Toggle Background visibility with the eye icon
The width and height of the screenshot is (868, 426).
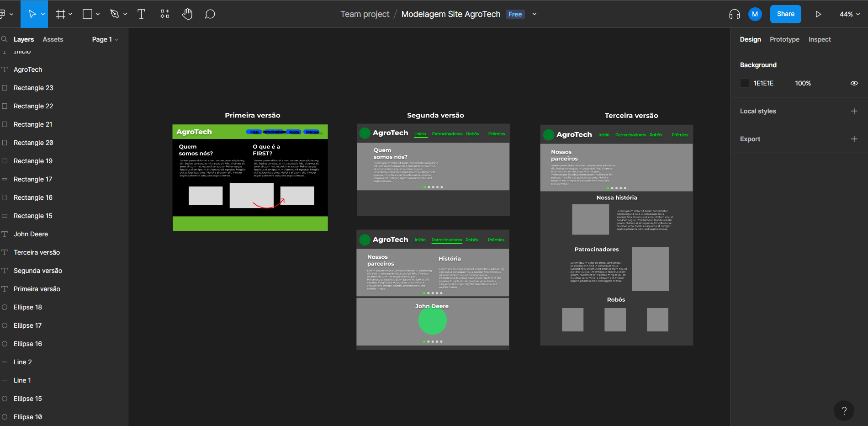(854, 83)
